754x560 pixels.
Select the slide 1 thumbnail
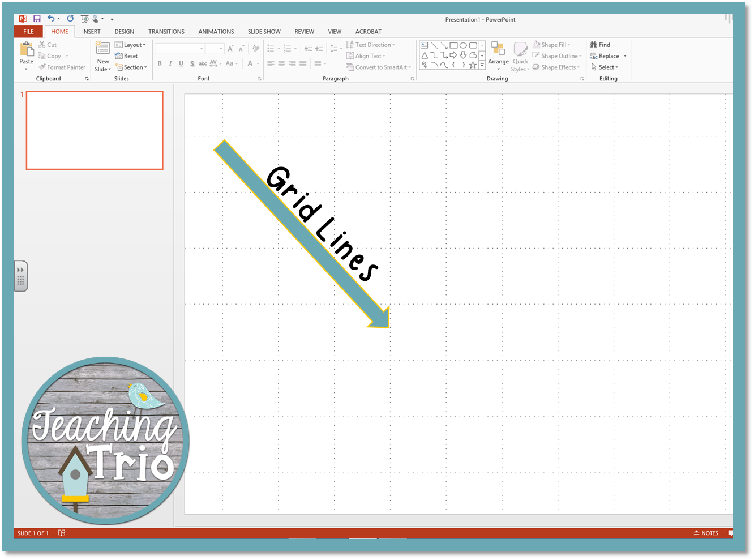click(94, 130)
